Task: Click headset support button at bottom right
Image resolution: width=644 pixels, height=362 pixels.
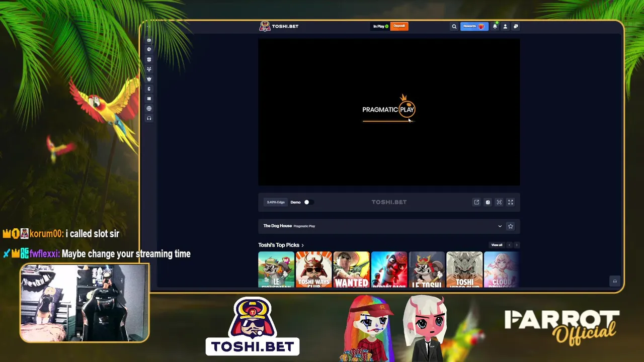Action: click(x=614, y=281)
